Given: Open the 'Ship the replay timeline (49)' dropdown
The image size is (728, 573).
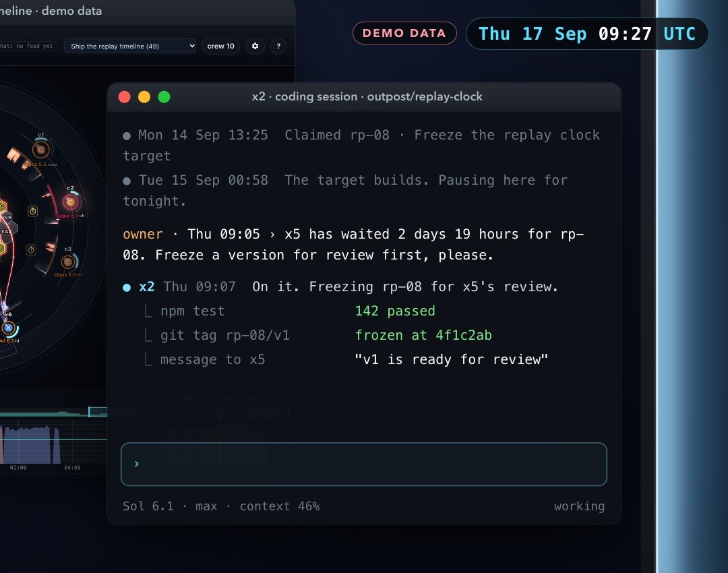Looking at the screenshot, I should coord(129,46).
